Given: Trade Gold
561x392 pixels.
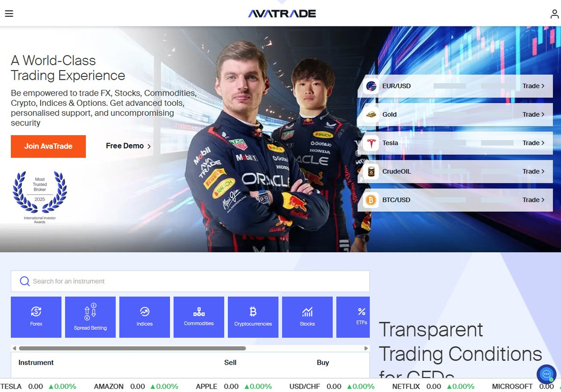Looking at the screenshot, I should (x=533, y=115).
